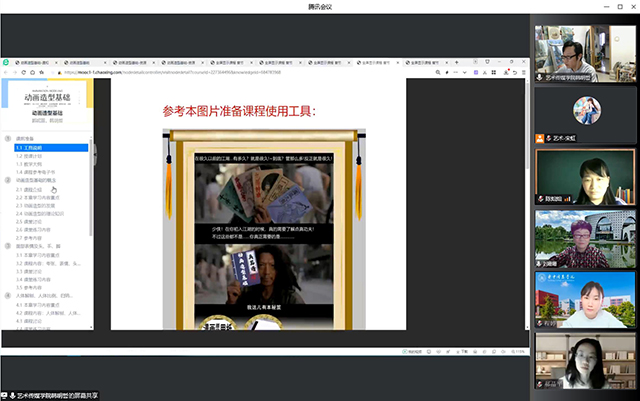Open the three-dots menu in address bar
The image size is (640, 401).
coord(456,72)
